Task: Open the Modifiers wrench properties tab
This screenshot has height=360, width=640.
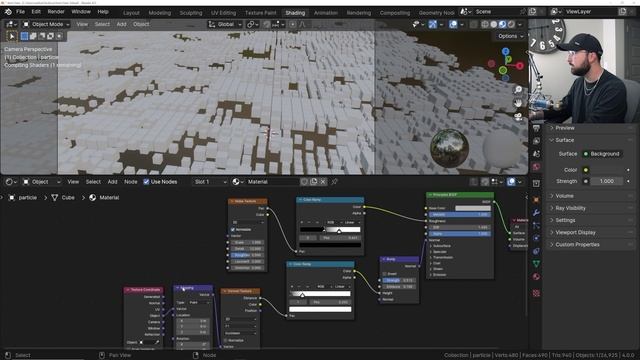Action: (536, 212)
